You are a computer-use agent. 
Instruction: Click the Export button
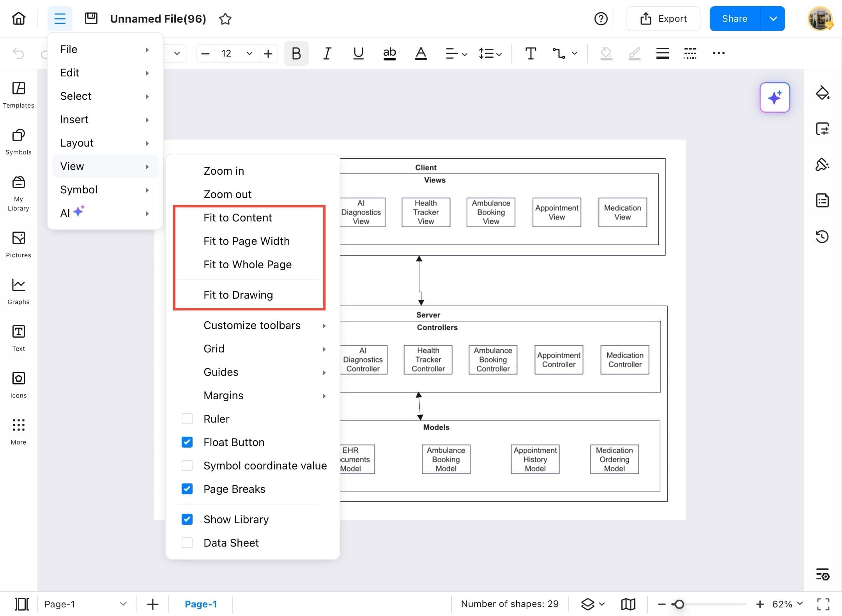click(x=663, y=18)
